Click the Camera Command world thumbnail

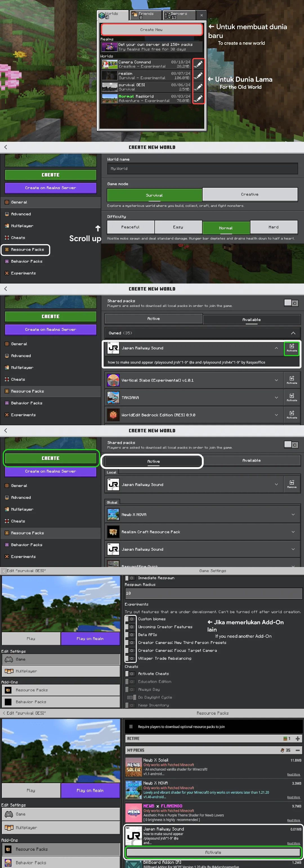(x=109, y=64)
